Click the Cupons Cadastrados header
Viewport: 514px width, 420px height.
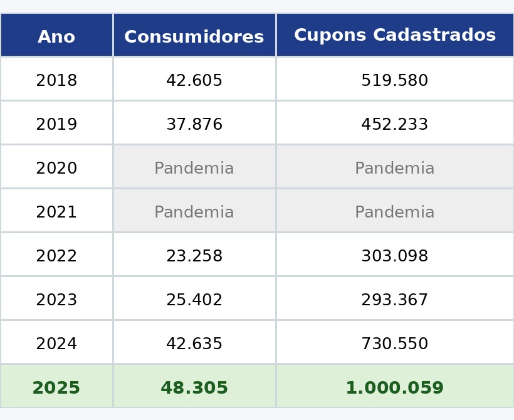(x=395, y=36)
